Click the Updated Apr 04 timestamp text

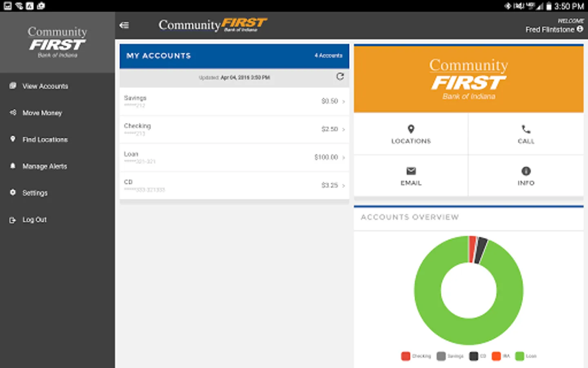[234, 77]
